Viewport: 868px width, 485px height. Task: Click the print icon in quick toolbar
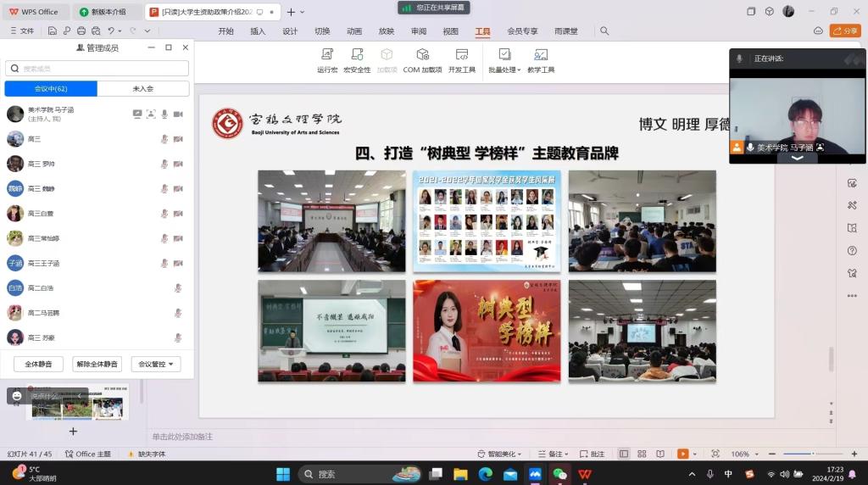[81, 31]
